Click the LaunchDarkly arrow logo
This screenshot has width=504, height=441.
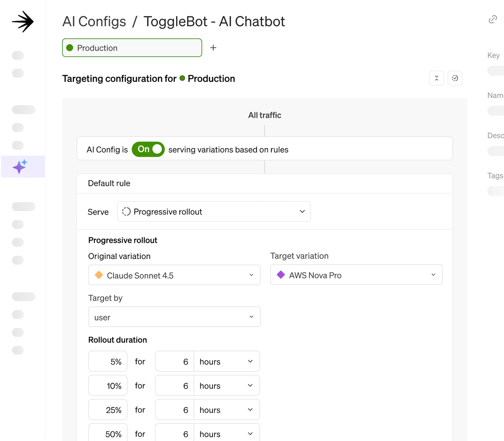pyautogui.click(x=23, y=22)
